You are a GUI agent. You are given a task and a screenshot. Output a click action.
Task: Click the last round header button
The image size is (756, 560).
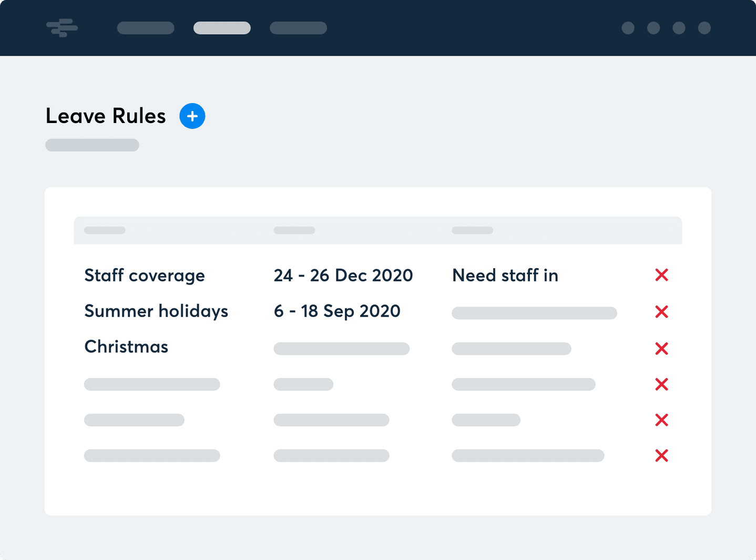704,28
